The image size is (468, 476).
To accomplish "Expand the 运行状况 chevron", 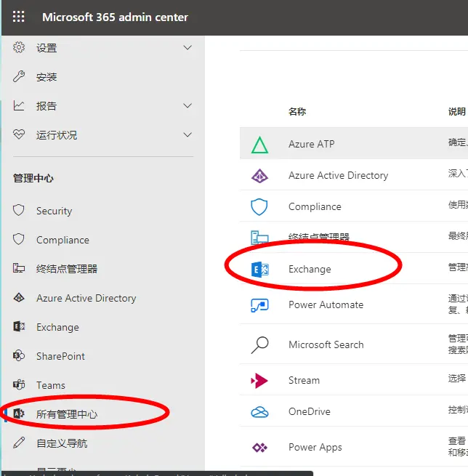I will click(x=187, y=134).
